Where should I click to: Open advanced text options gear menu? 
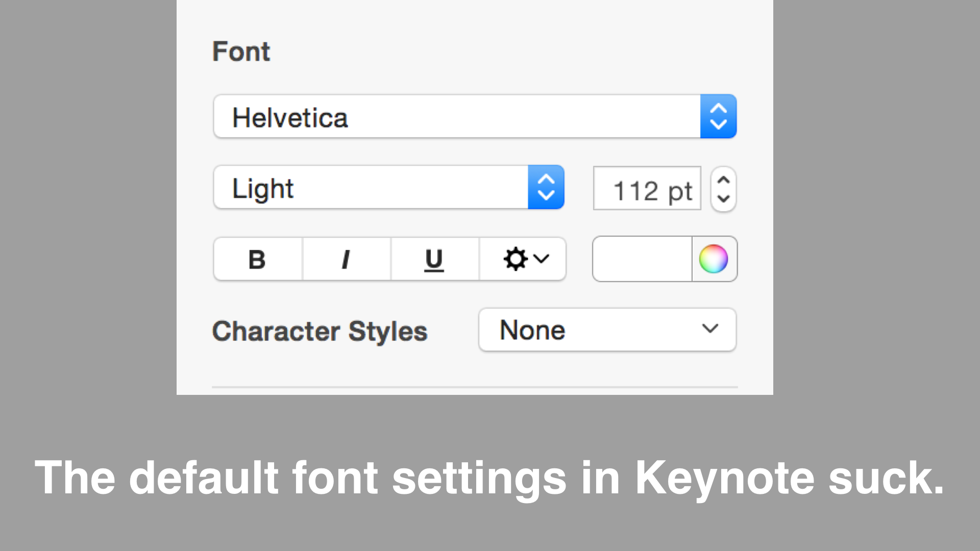click(523, 259)
